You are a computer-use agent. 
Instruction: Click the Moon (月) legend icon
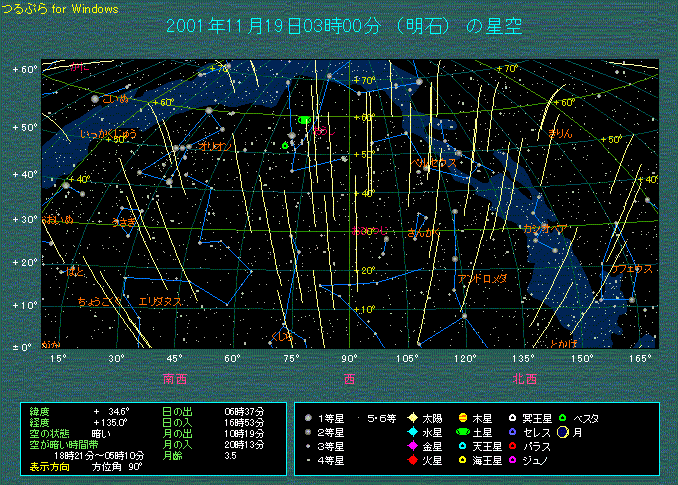point(563,432)
